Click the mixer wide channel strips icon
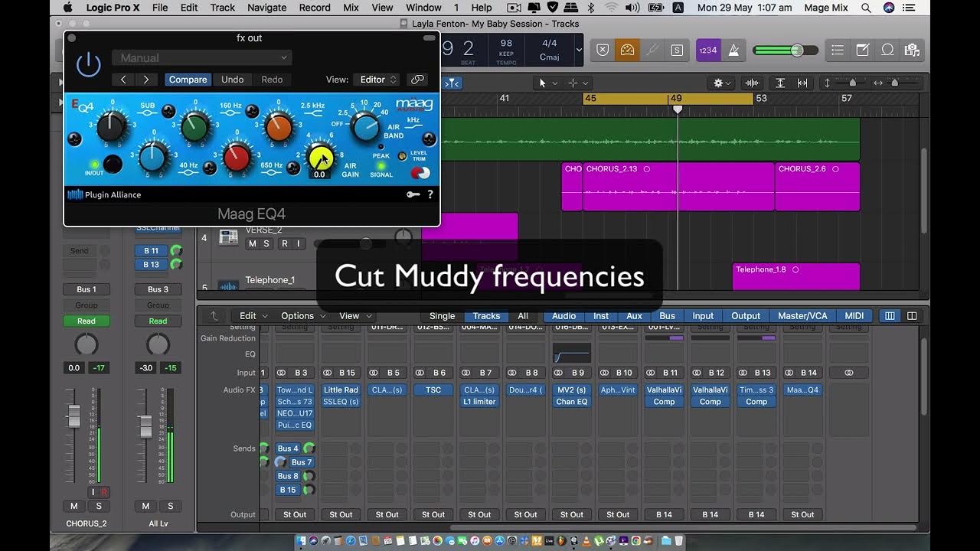This screenshot has height=551, width=980. point(912,315)
